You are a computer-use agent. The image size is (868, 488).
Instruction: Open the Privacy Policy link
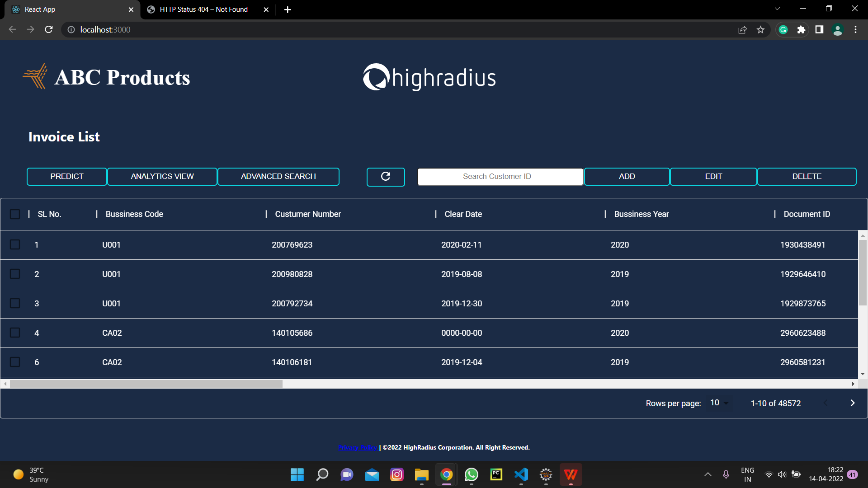click(x=358, y=447)
